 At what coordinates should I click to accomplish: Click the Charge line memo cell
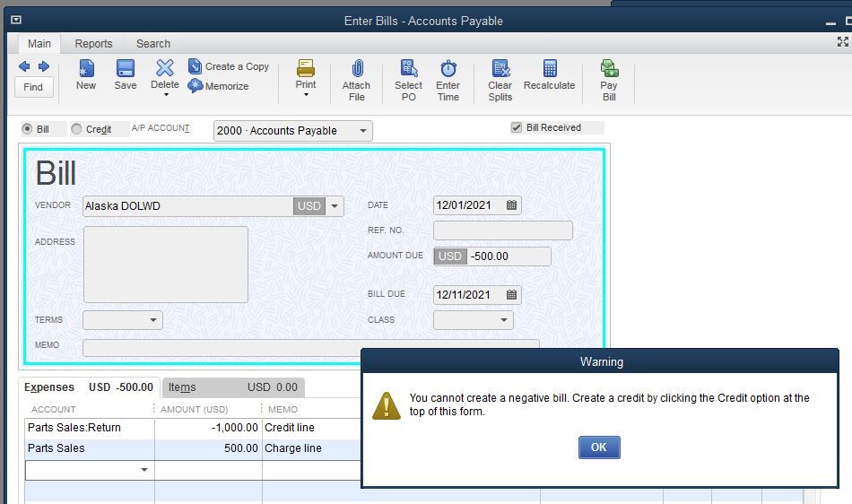click(x=312, y=448)
